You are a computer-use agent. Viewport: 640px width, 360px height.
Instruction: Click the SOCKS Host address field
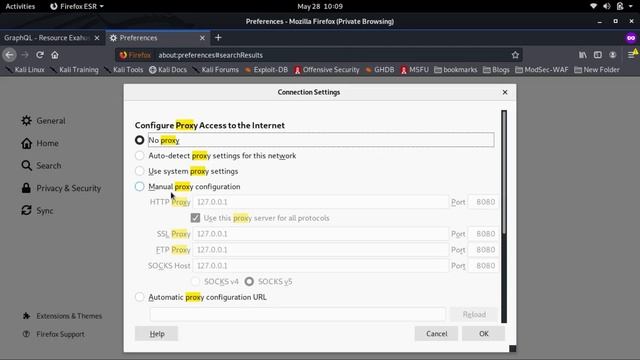pos(320,265)
